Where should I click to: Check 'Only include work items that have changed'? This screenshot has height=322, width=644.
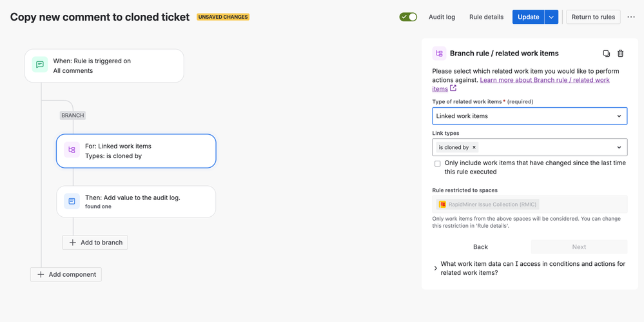pos(438,164)
